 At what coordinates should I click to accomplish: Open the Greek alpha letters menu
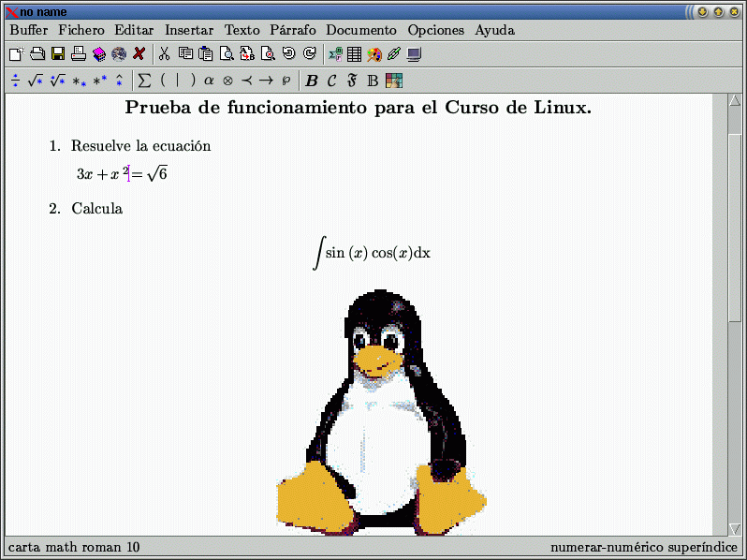tap(209, 81)
